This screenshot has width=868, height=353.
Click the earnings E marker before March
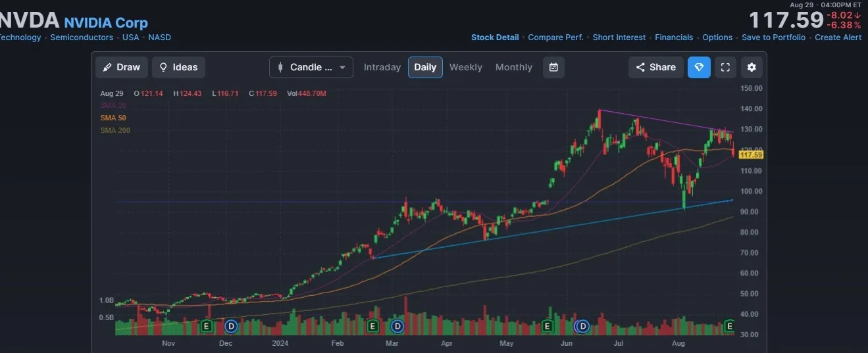pos(372,325)
